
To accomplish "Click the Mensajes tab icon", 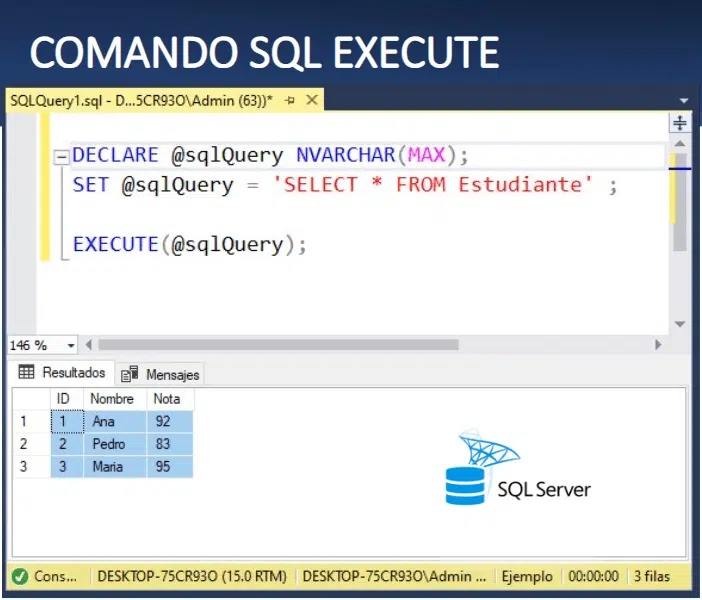I will pyautogui.click(x=130, y=374).
